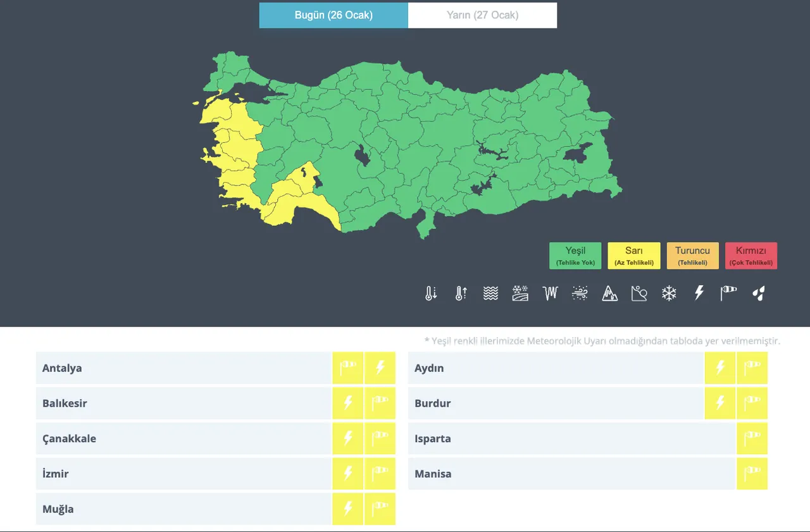This screenshot has width=810, height=532.
Task: Switch to the Bugün (26 Ocak) tab
Action: pyautogui.click(x=333, y=15)
